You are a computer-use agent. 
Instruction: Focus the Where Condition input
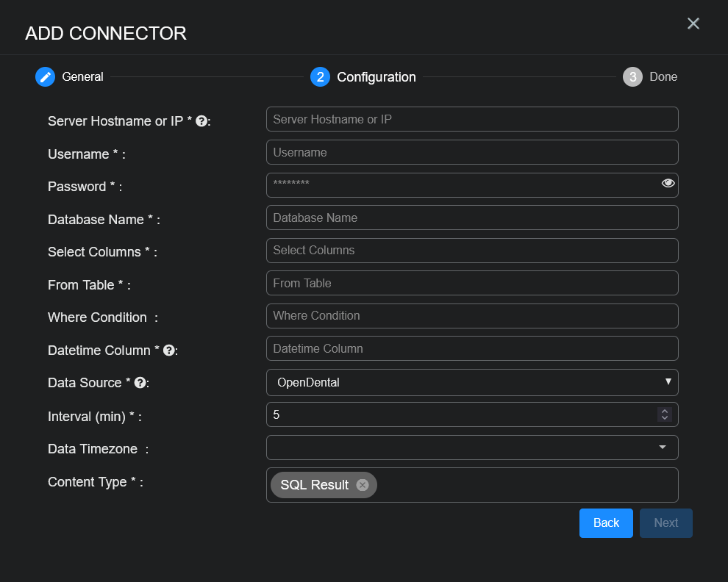(471, 316)
